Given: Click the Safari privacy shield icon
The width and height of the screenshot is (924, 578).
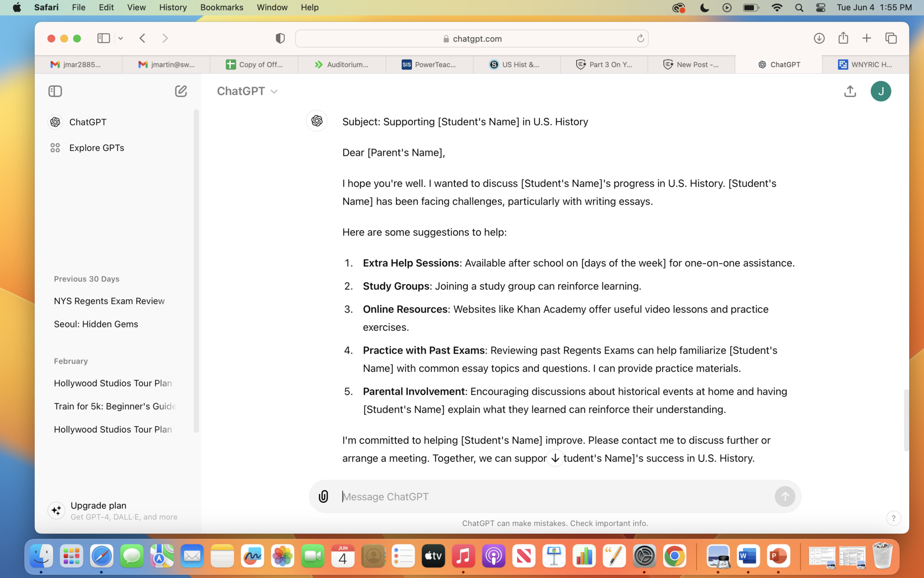Looking at the screenshot, I should coord(280,38).
